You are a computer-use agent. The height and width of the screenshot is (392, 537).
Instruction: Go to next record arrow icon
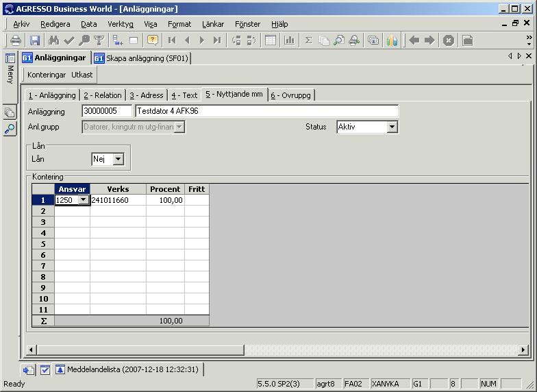coord(202,40)
